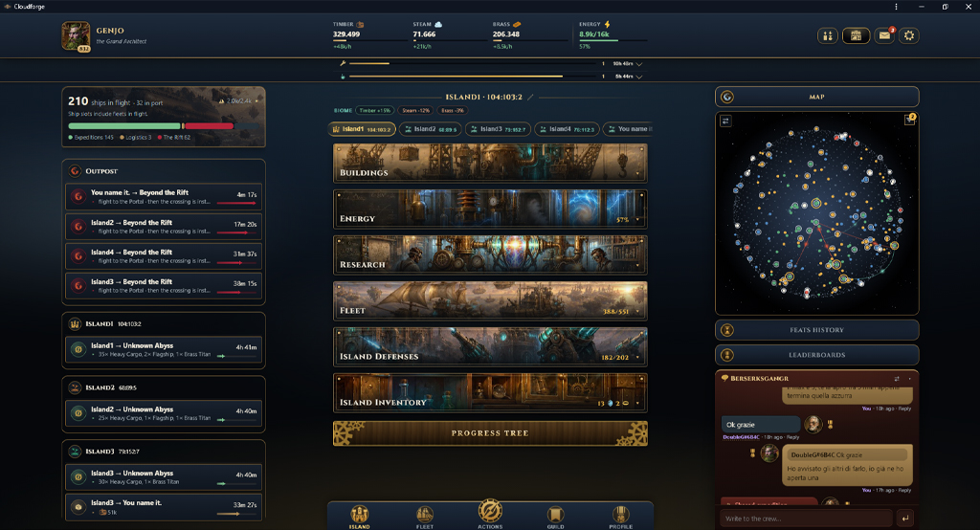Click the Timber resource icon
The height and width of the screenshot is (530, 980).
[360, 24]
